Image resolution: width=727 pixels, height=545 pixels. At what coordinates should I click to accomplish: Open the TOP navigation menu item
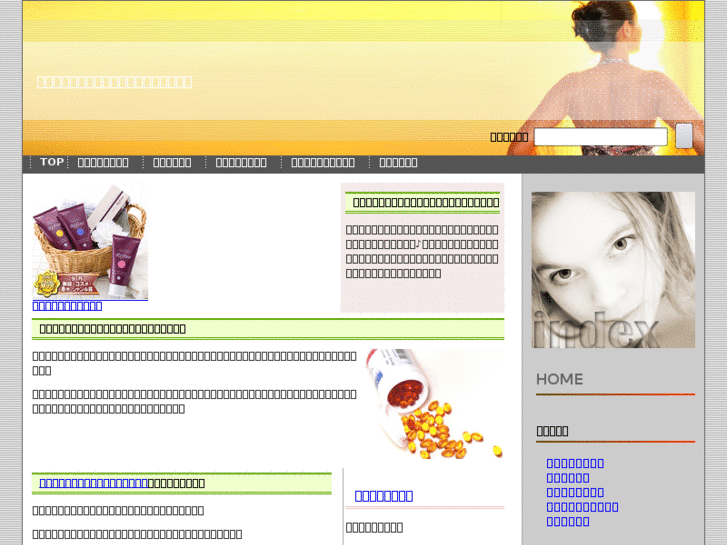[51, 162]
